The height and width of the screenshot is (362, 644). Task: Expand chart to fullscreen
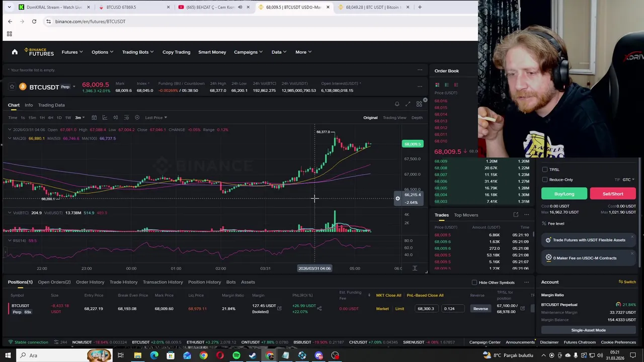coord(408,104)
